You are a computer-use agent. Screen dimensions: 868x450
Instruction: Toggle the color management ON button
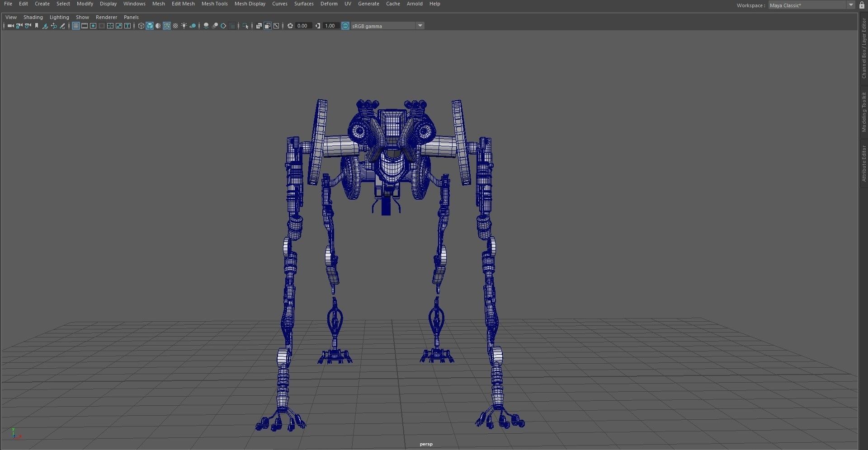coord(345,26)
